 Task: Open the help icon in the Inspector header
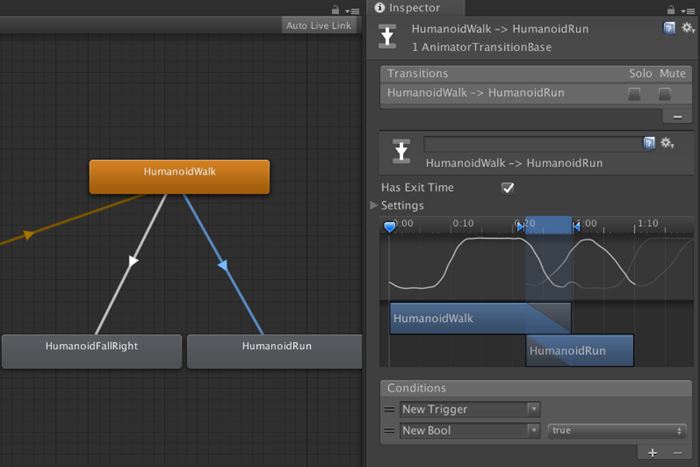[669, 29]
